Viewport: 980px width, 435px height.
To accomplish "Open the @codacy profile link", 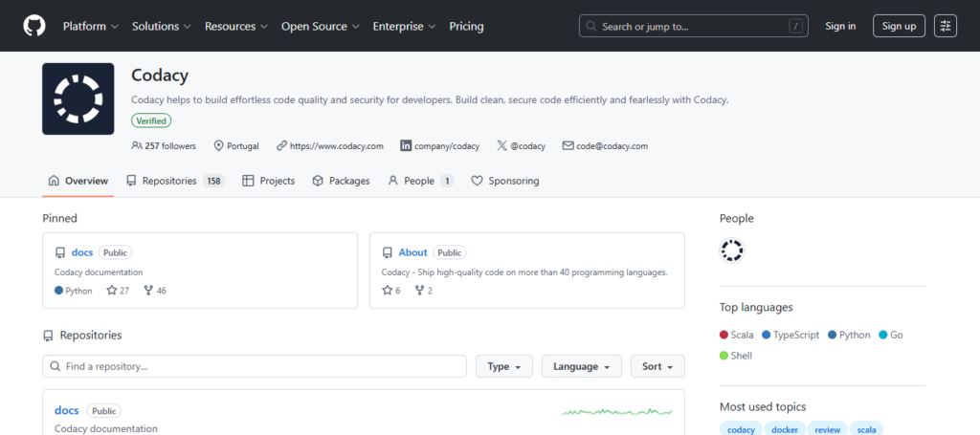I will point(528,146).
